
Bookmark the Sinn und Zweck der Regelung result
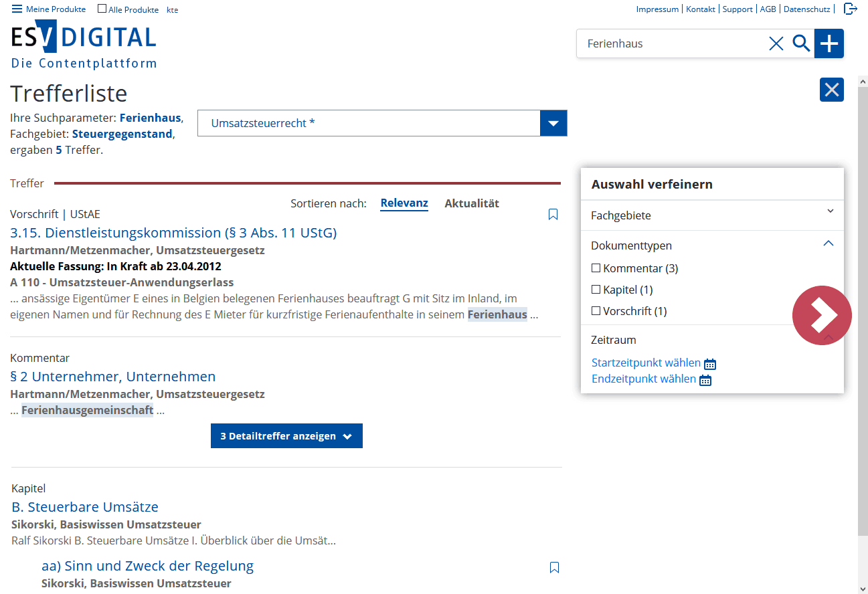(x=554, y=567)
